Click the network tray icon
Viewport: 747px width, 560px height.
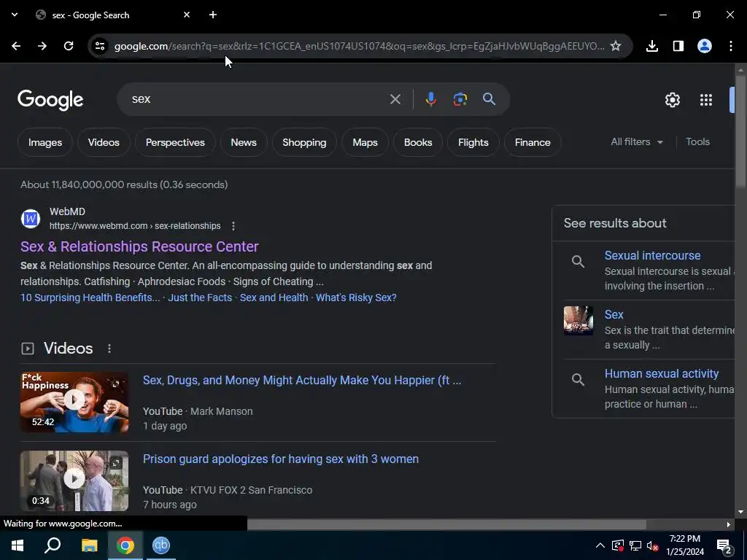(x=635, y=545)
